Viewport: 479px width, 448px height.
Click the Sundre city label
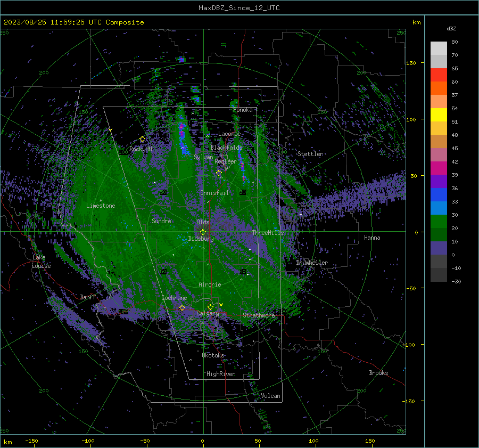pyautogui.click(x=162, y=221)
